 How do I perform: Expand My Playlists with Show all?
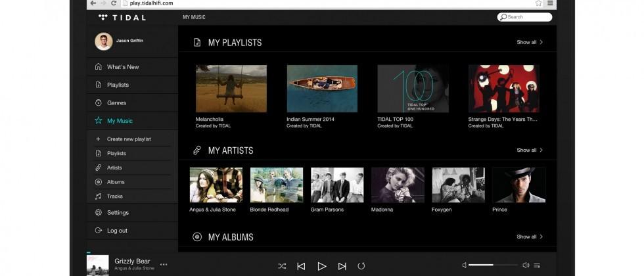pyautogui.click(x=530, y=42)
